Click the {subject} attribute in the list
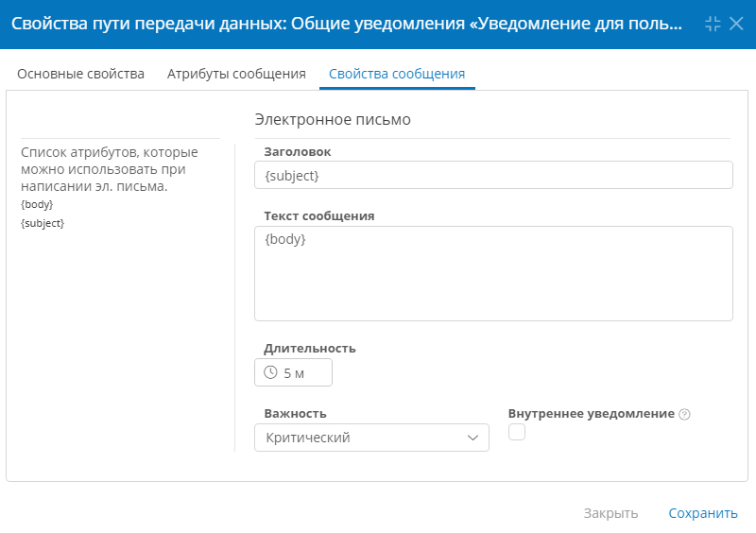This screenshot has width=756, height=533. [43, 223]
